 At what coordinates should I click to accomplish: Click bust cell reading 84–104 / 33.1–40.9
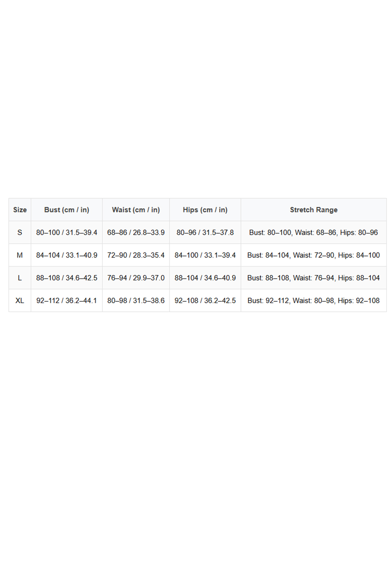[67, 255]
